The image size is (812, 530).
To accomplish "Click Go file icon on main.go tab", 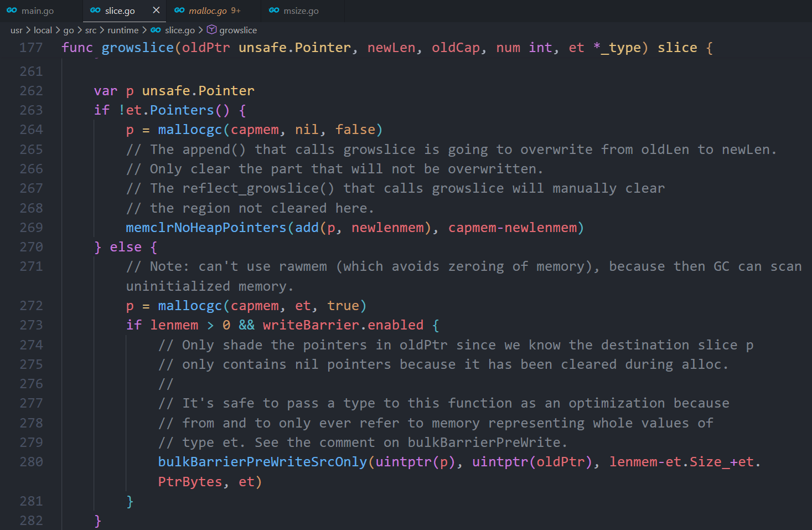I will (12, 10).
